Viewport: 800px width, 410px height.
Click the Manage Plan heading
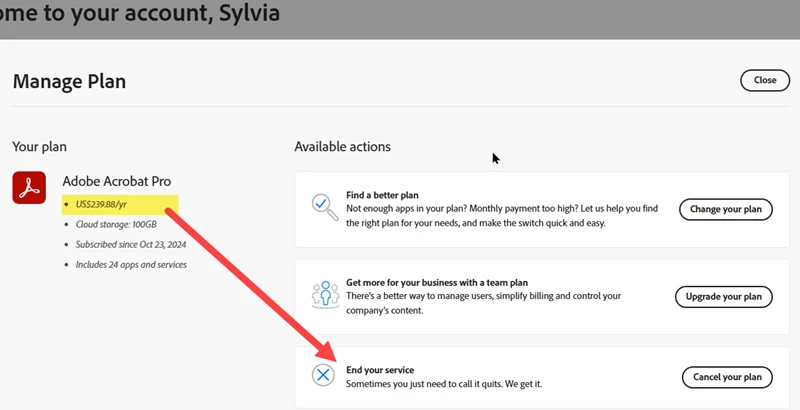(69, 82)
